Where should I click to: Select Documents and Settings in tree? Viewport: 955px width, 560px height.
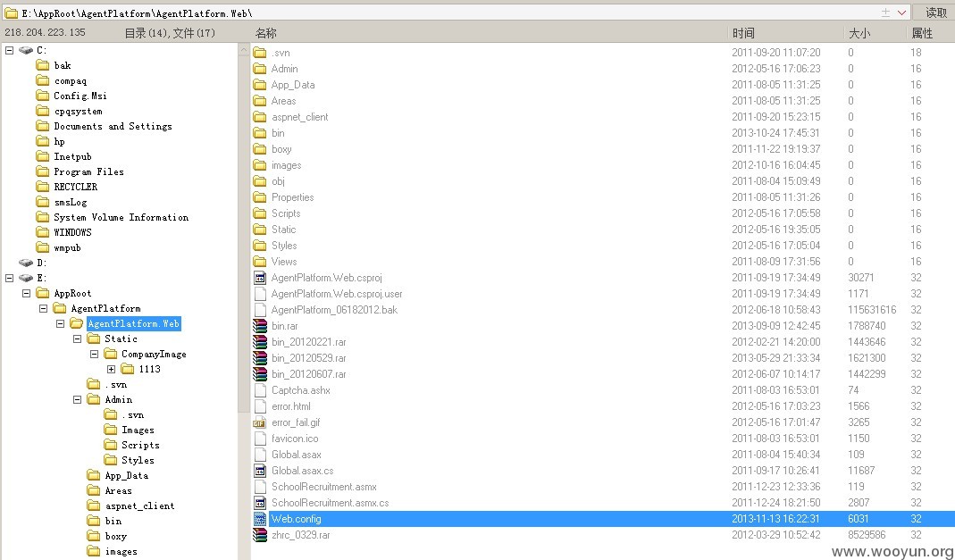coord(113,126)
